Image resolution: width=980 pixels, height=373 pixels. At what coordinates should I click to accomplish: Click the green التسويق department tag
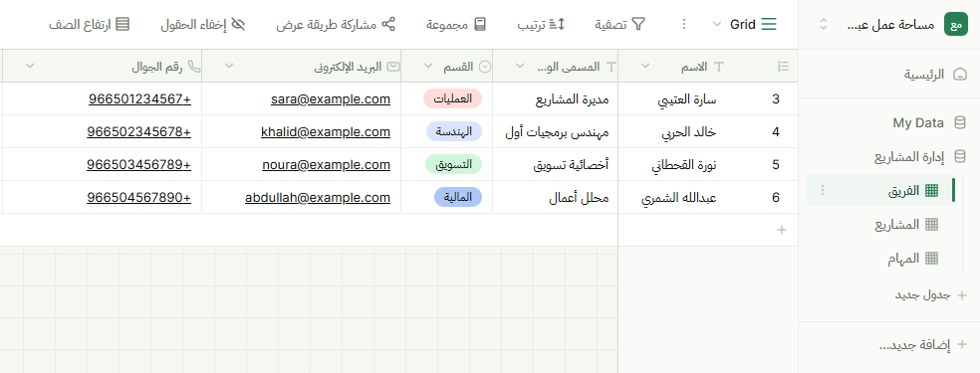pos(453,165)
